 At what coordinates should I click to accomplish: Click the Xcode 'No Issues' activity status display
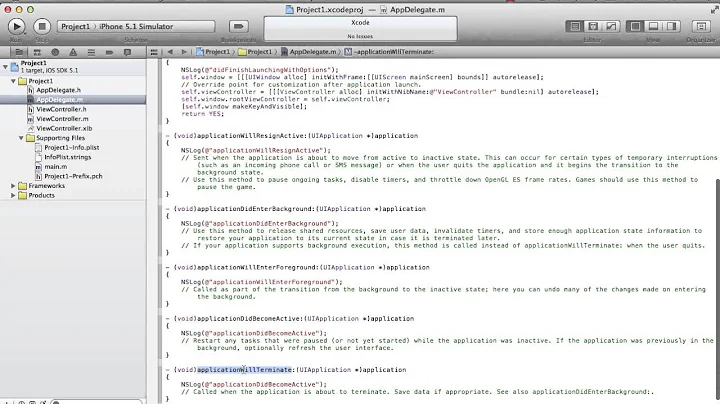[360, 29]
